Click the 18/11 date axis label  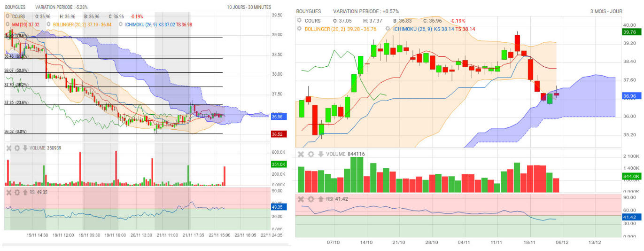coord(529,243)
